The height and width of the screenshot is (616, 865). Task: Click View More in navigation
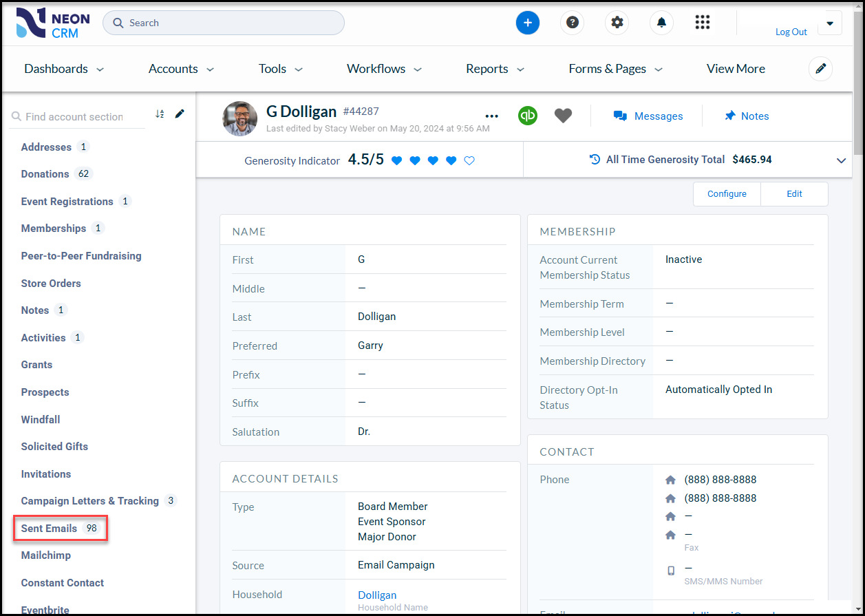point(736,69)
